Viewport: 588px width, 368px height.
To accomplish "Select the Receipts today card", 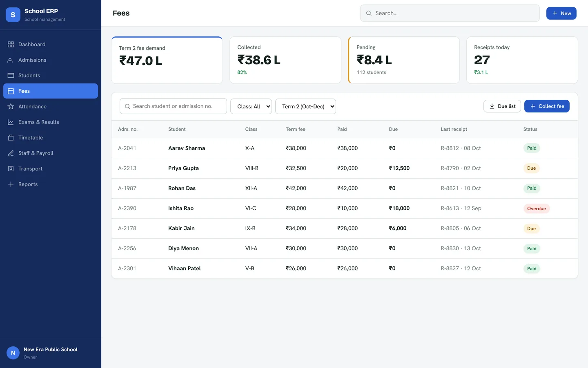I will pyautogui.click(x=522, y=60).
